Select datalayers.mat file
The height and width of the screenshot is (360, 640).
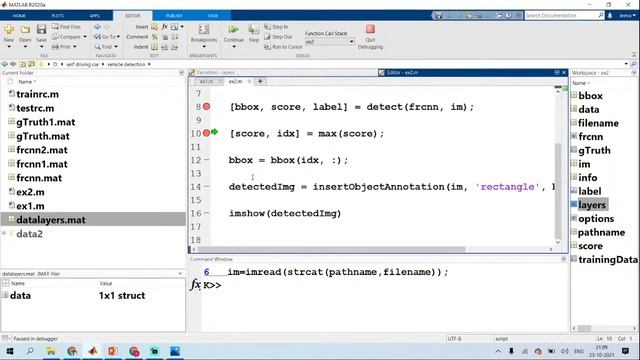[x=93, y=220]
